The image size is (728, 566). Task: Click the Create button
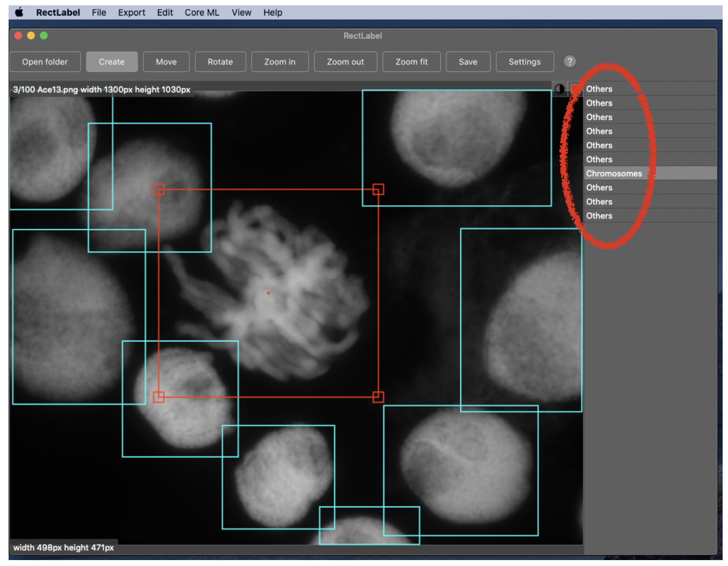click(x=112, y=62)
